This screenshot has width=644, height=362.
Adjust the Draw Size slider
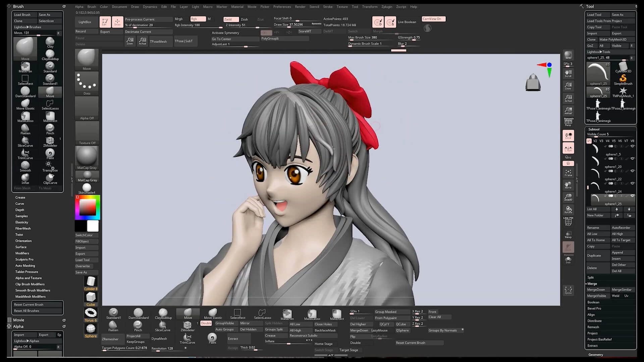297,24
